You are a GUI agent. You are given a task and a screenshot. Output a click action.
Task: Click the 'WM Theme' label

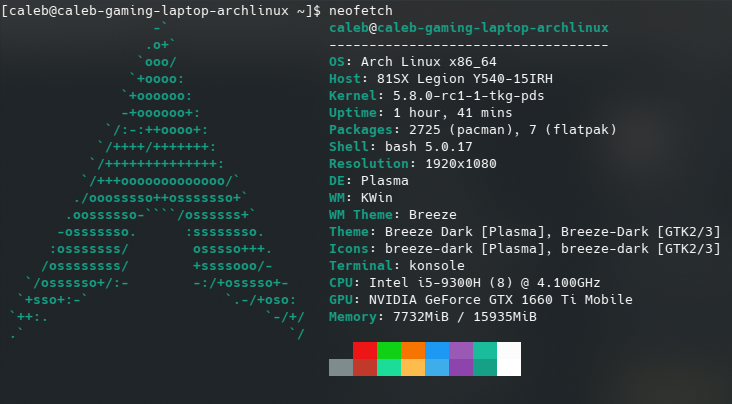[x=361, y=215]
